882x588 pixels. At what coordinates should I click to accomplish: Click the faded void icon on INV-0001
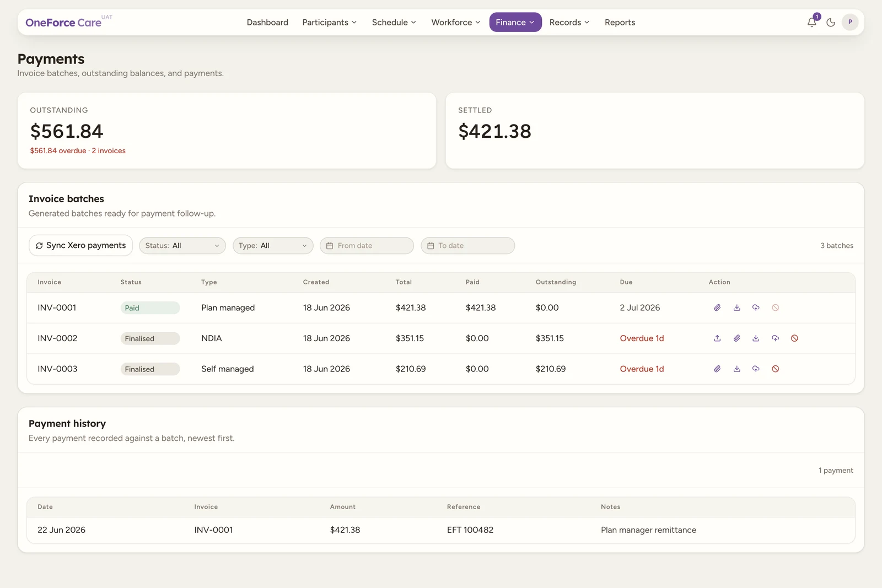(775, 308)
